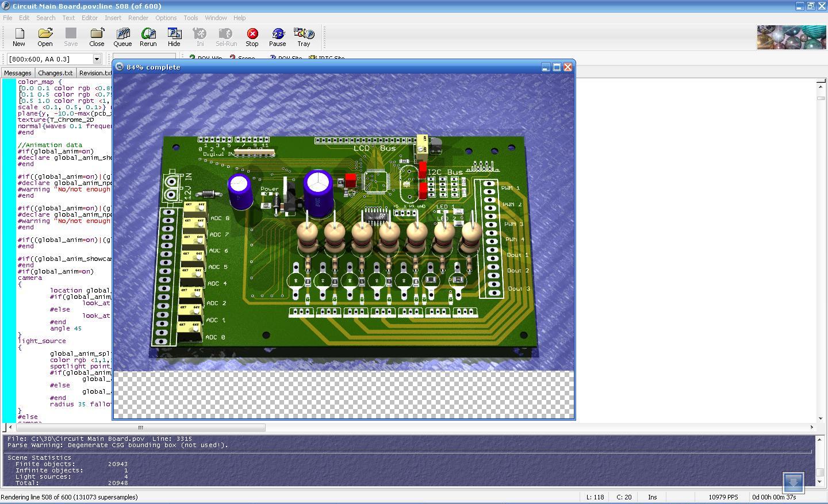
Task: Open the Render menu
Action: (x=138, y=18)
